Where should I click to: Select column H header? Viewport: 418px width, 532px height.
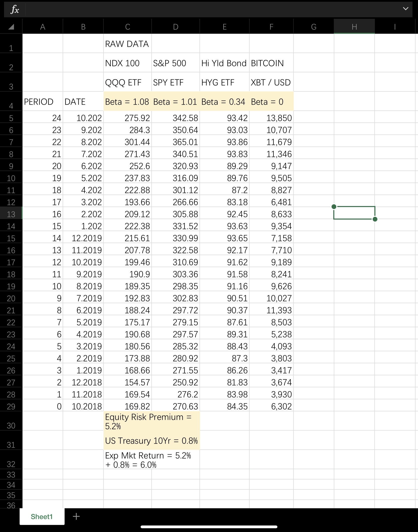click(x=354, y=26)
